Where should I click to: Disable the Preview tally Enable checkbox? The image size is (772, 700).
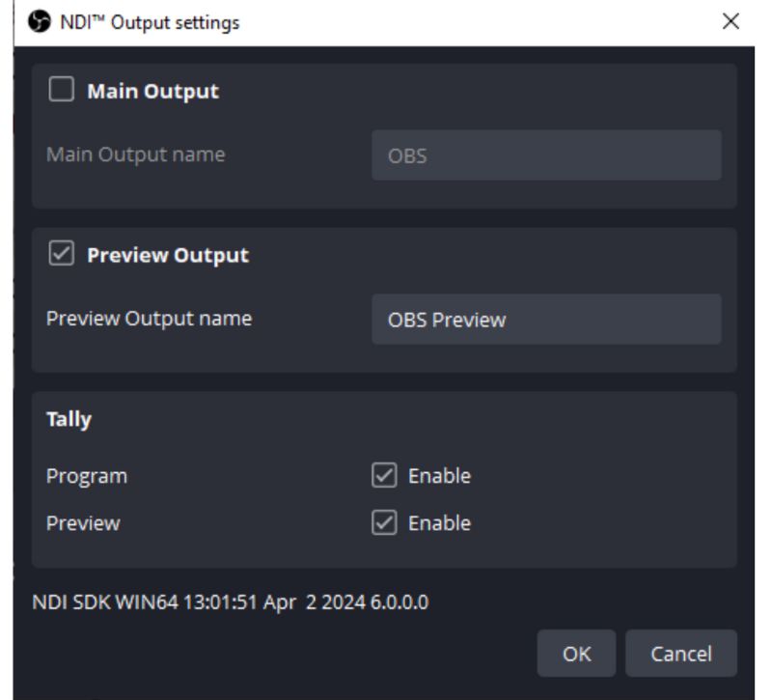(384, 522)
